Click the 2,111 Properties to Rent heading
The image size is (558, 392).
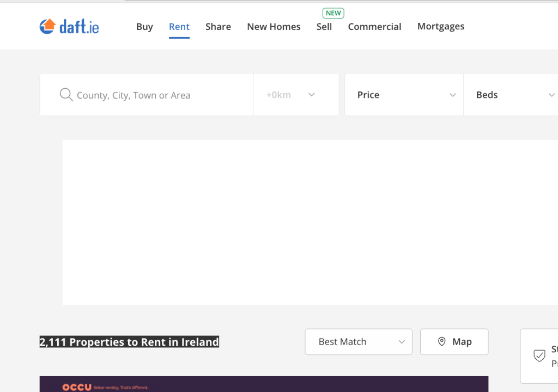tap(129, 342)
